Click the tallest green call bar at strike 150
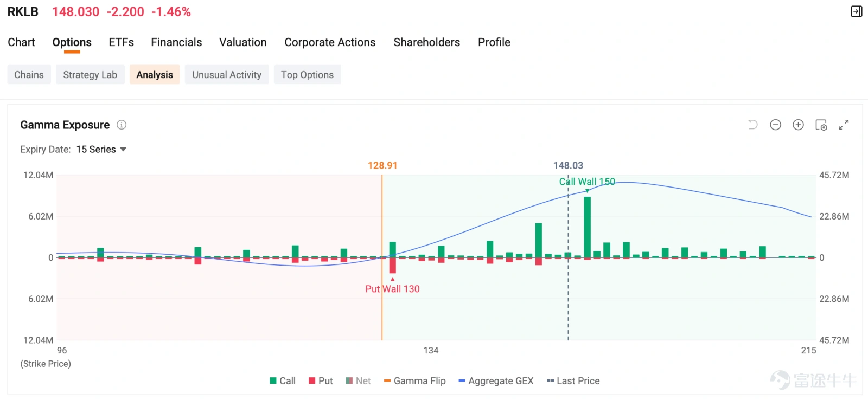The width and height of the screenshot is (868, 400). (x=588, y=227)
